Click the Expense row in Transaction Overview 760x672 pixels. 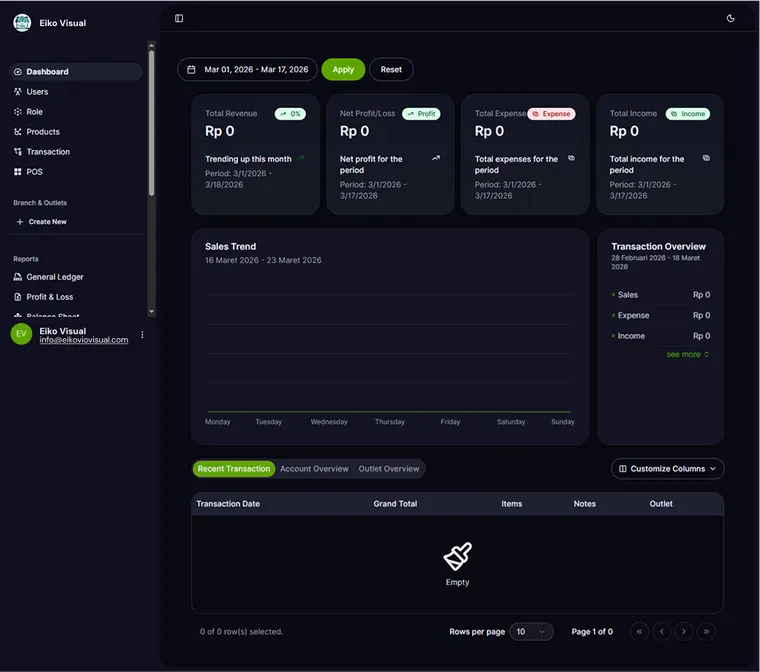(661, 316)
